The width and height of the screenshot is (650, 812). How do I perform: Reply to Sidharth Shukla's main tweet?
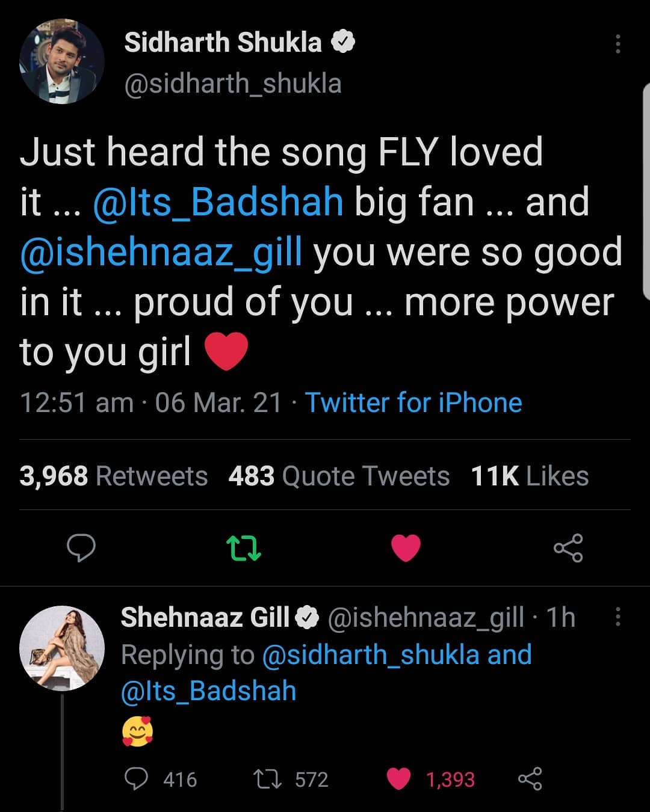[x=81, y=548]
